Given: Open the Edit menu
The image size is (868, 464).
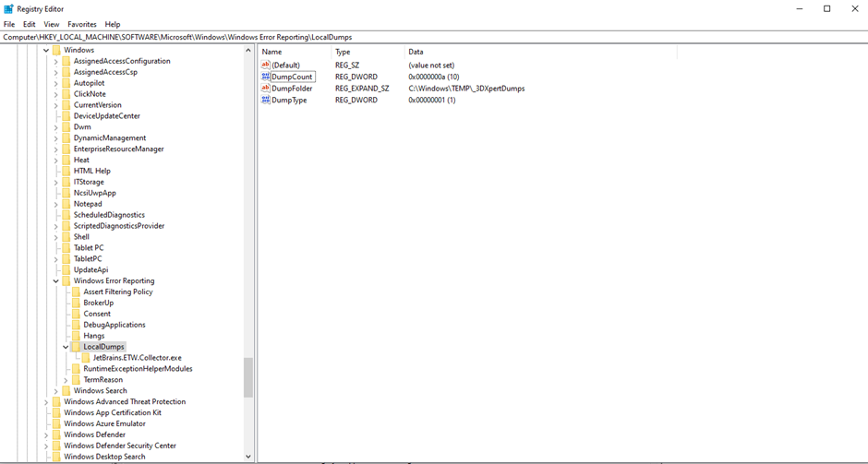Looking at the screenshot, I should pyautogui.click(x=30, y=24).
